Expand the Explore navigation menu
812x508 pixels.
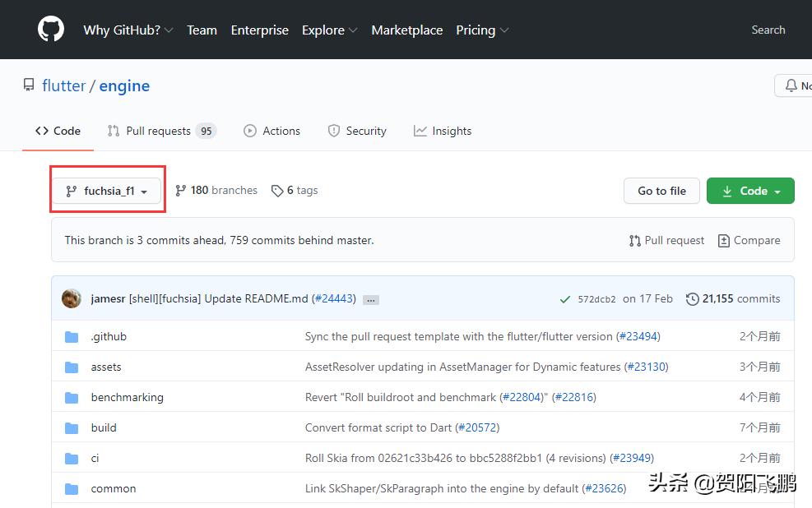(x=329, y=30)
